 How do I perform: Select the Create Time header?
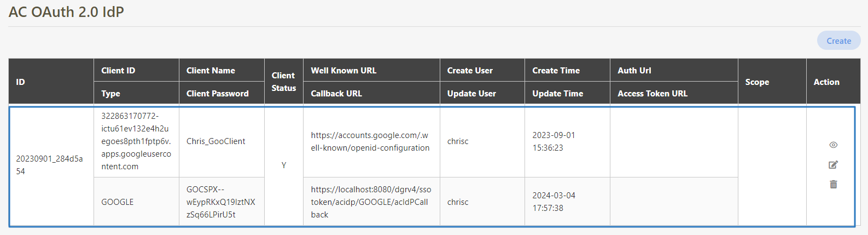point(556,71)
